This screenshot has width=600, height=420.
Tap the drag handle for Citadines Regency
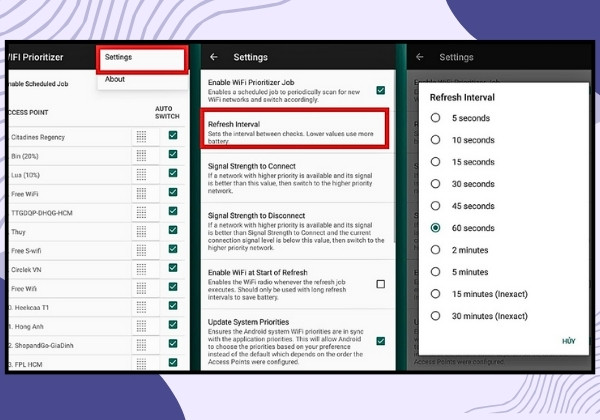click(141, 137)
